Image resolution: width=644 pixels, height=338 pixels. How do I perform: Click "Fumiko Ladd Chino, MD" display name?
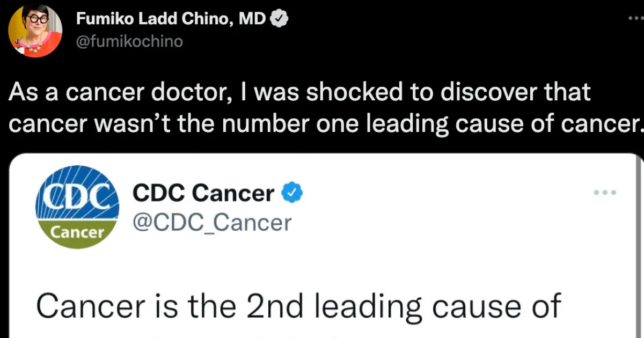[x=171, y=18]
